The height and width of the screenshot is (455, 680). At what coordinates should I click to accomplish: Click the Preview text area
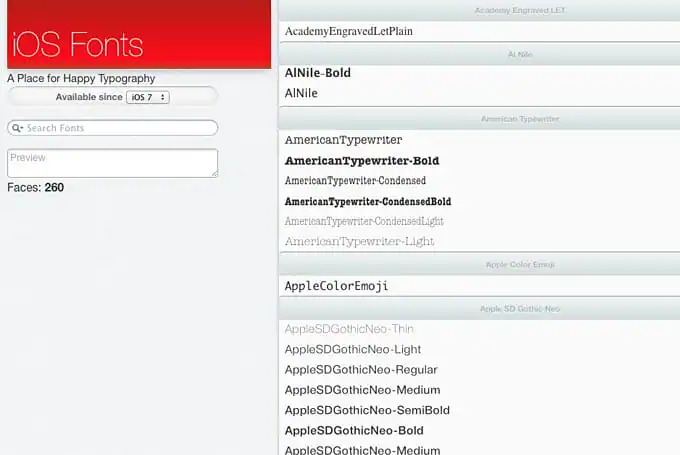coord(112,163)
